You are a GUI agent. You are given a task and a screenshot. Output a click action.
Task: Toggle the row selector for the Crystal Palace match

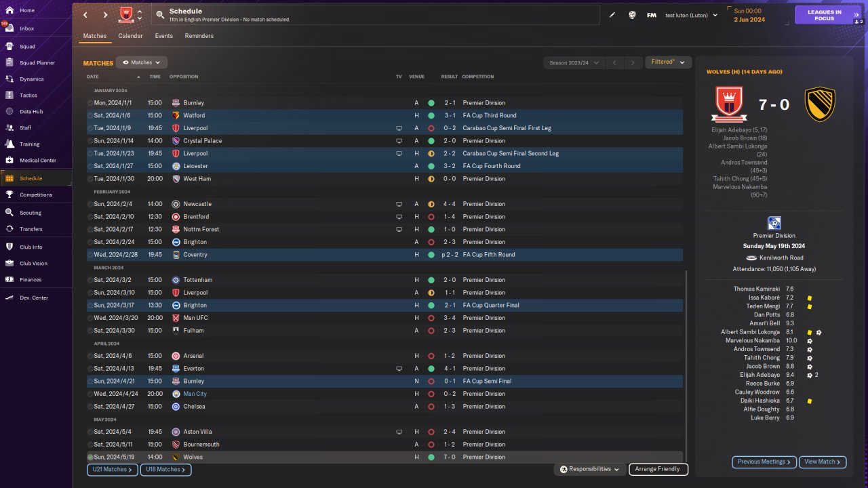tap(90, 141)
